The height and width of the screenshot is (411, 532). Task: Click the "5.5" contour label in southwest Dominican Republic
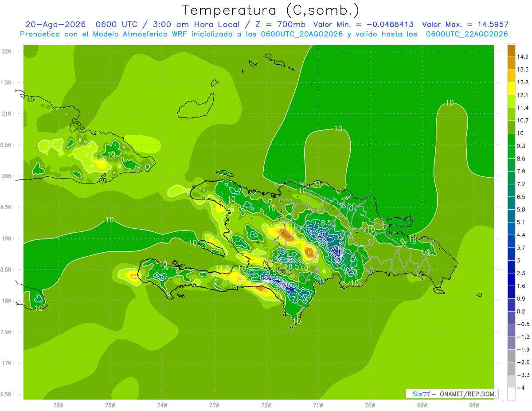tap(292, 291)
